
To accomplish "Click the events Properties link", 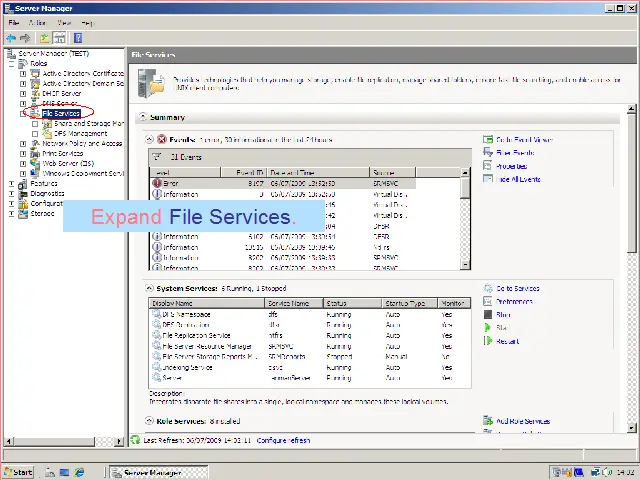I will click(x=511, y=166).
